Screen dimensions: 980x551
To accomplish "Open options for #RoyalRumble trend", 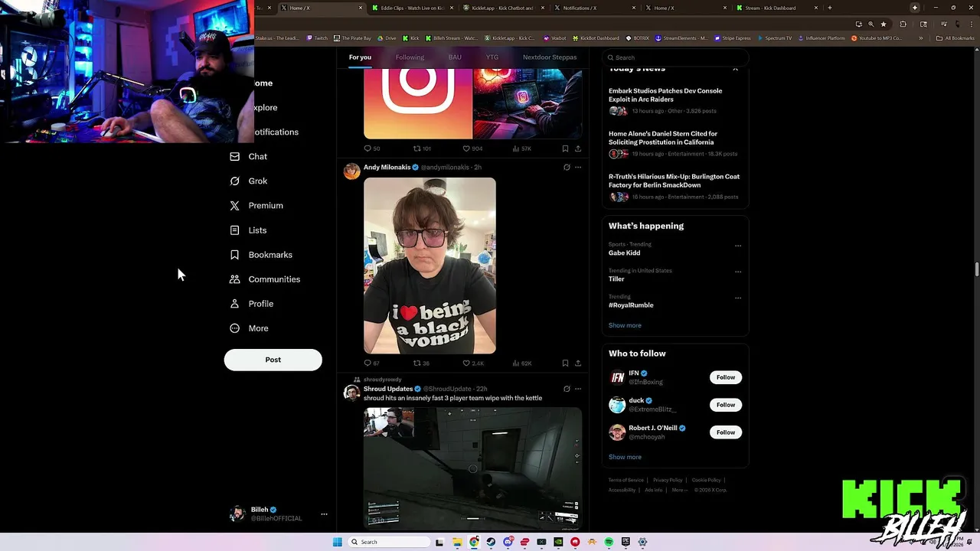I will [x=738, y=298].
